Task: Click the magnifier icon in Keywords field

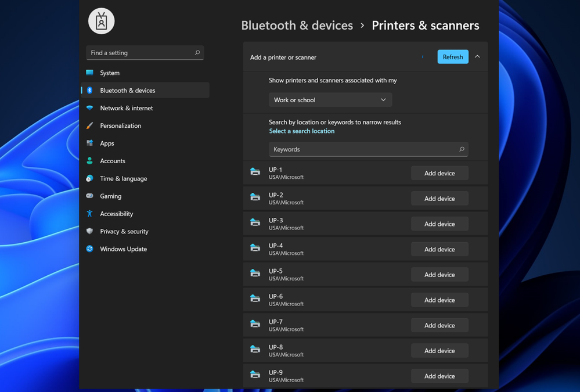Action: (462, 149)
